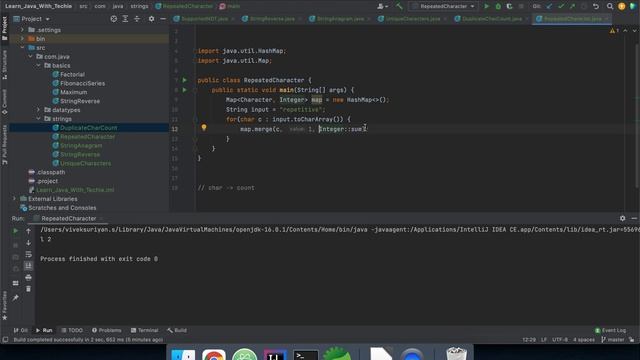Open Project panel settings gear
Viewport: 640px width, 360px height.
pos(151,19)
